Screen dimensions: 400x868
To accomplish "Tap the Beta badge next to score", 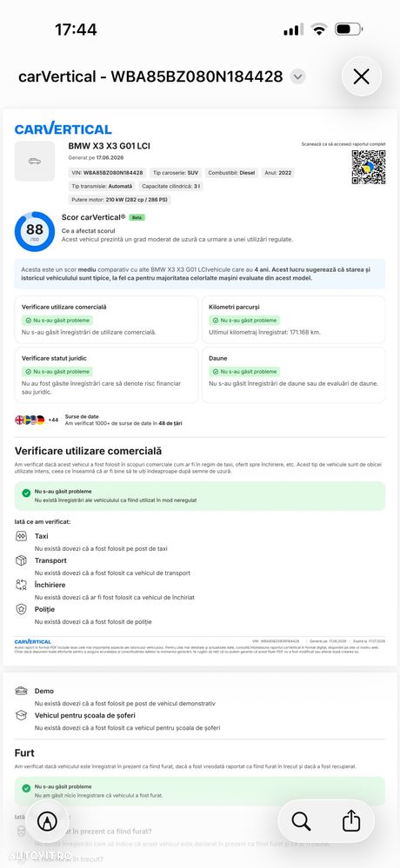I will 137,217.
